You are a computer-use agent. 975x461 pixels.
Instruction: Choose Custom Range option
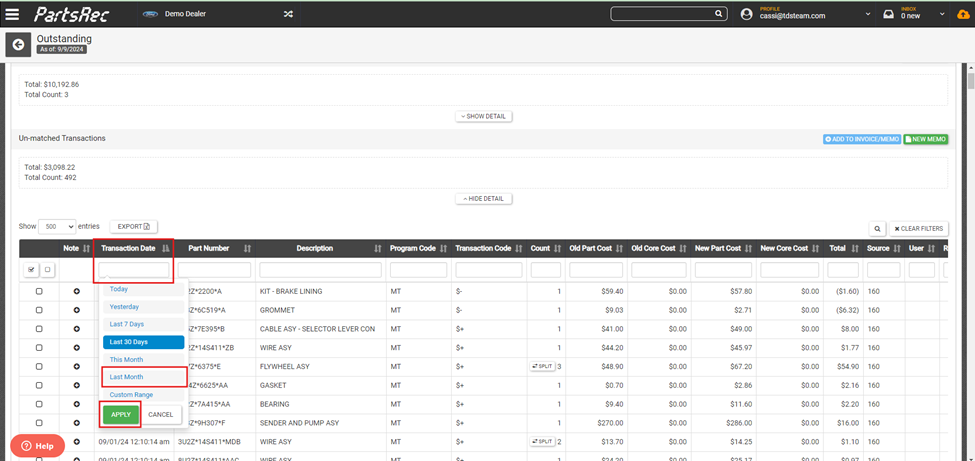[x=144, y=394]
